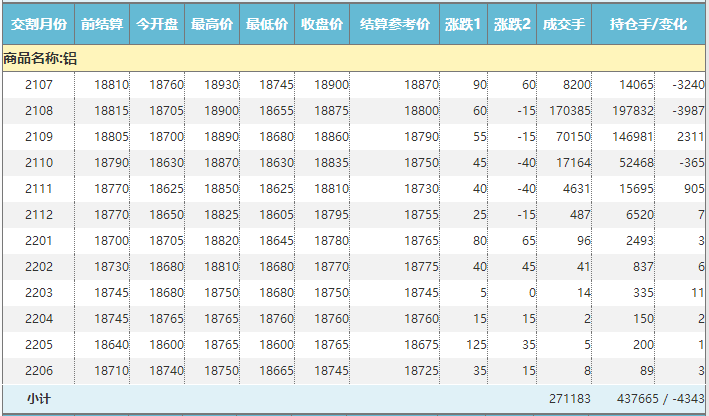Select the 2206 delivery month row
The image size is (709, 416).
pyautogui.click(x=39, y=371)
